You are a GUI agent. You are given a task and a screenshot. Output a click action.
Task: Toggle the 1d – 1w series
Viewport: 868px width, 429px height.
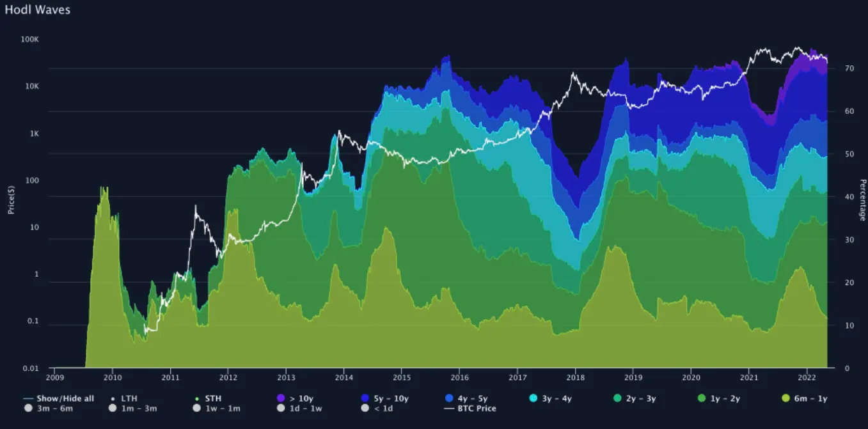281,408
